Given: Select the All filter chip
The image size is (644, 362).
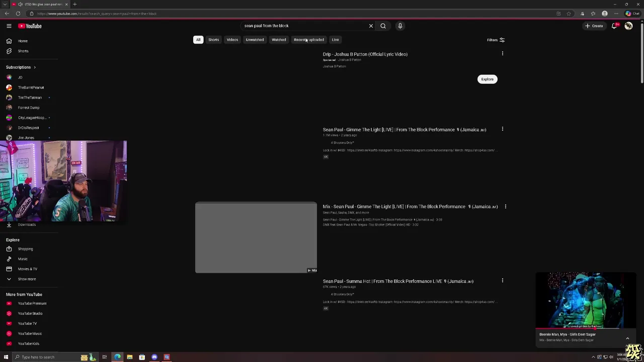Looking at the screenshot, I should click(198, 40).
